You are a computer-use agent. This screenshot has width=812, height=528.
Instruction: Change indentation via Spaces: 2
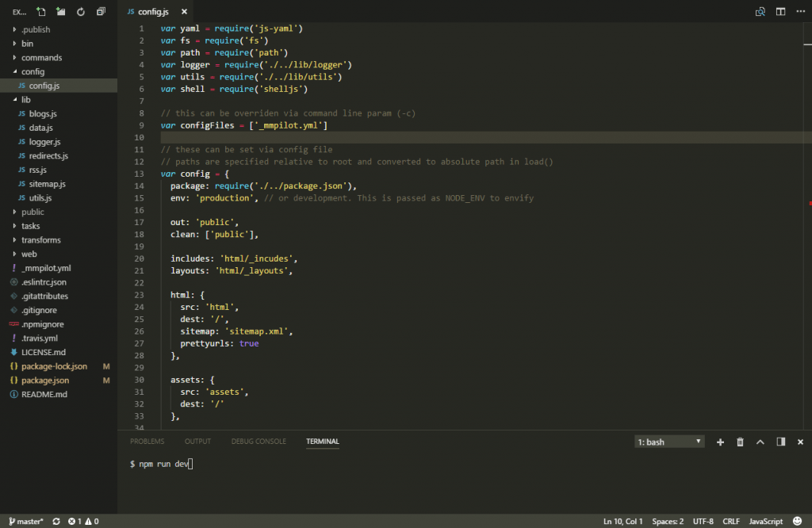[x=668, y=522]
